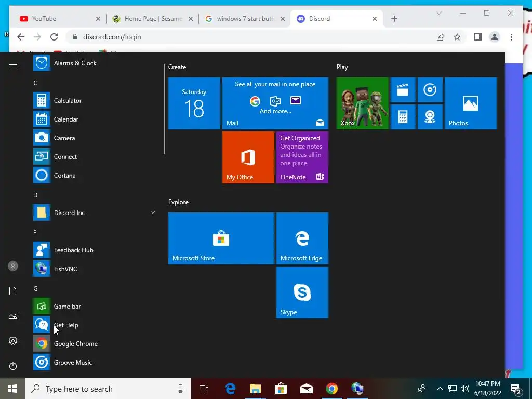Show hidden system tray icons

(x=440, y=389)
